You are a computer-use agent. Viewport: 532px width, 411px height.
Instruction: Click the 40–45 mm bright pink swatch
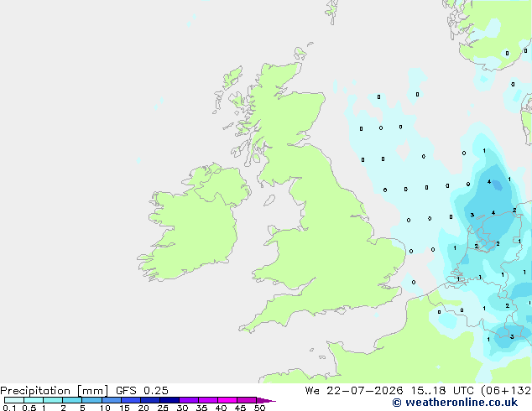227,400
